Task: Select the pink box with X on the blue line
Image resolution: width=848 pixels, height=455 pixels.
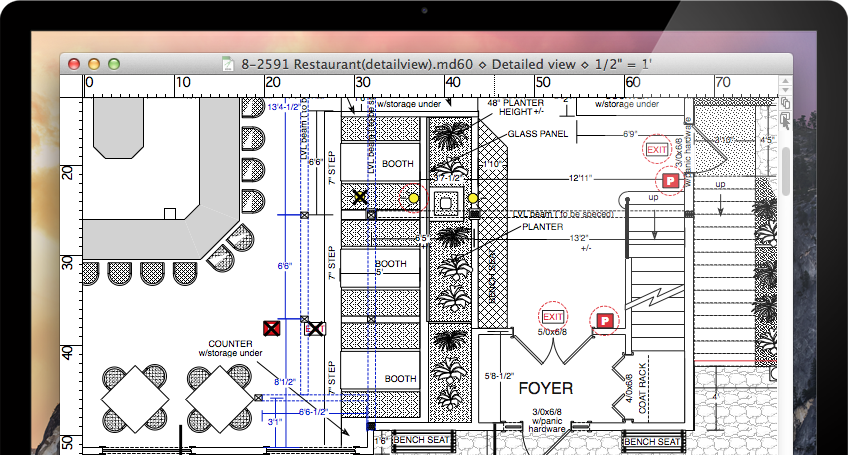Action: click(315, 328)
